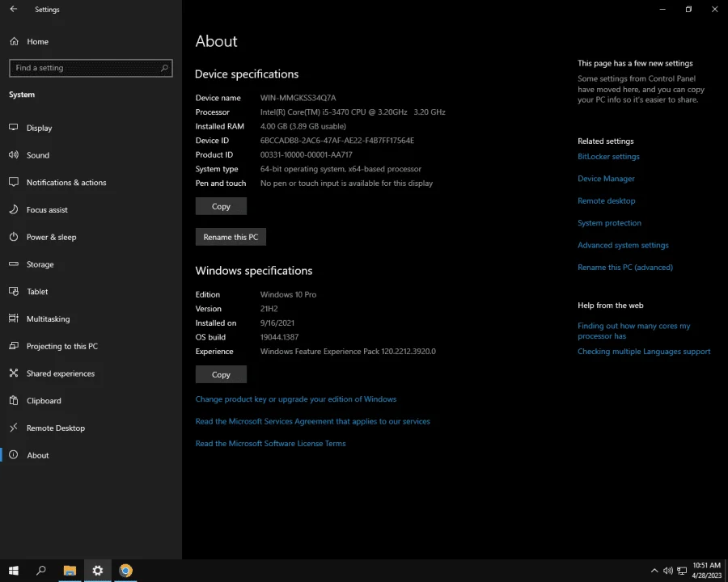Open Focus assist moon icon
The image size is (728, 582).
(x=14, y=209)
